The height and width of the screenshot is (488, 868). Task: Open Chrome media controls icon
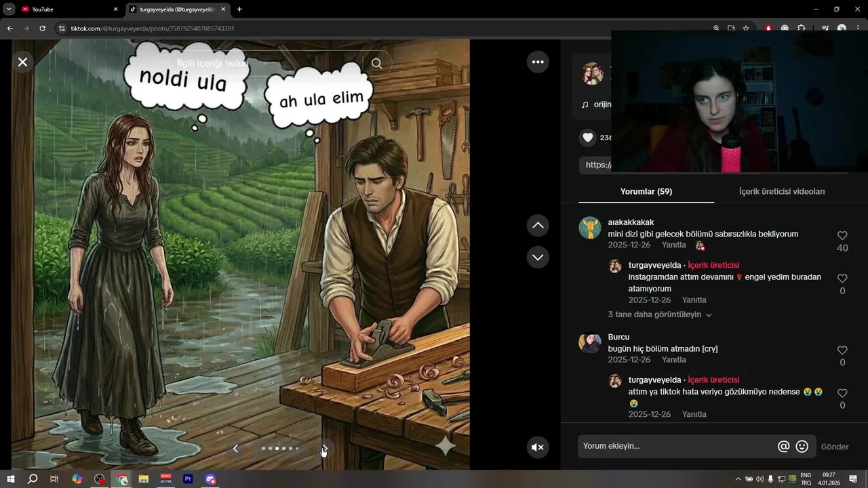coord(825,28)
